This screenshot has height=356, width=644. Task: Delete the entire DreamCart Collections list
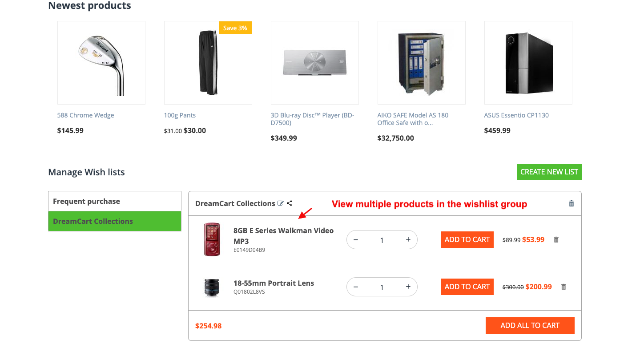click(572, 203)
